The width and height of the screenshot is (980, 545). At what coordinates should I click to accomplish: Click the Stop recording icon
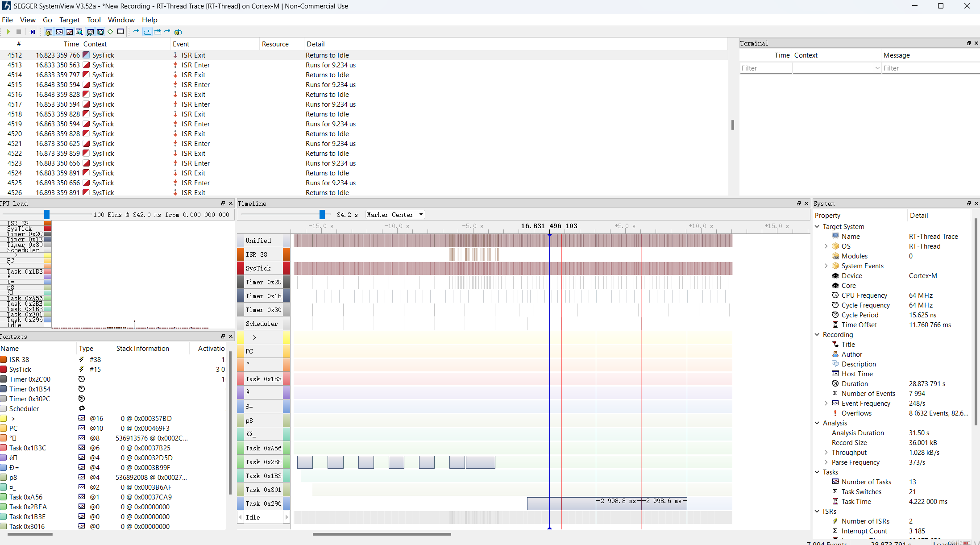click(19, 32)
